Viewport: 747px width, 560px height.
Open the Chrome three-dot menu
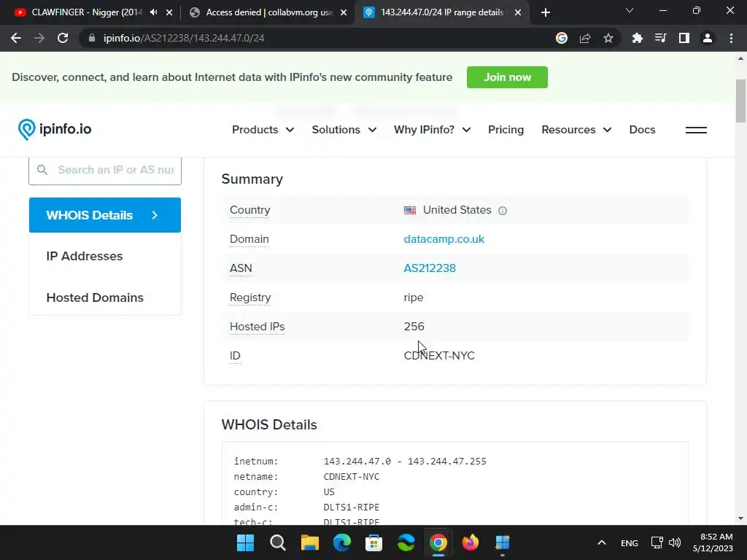pos(731,38)
